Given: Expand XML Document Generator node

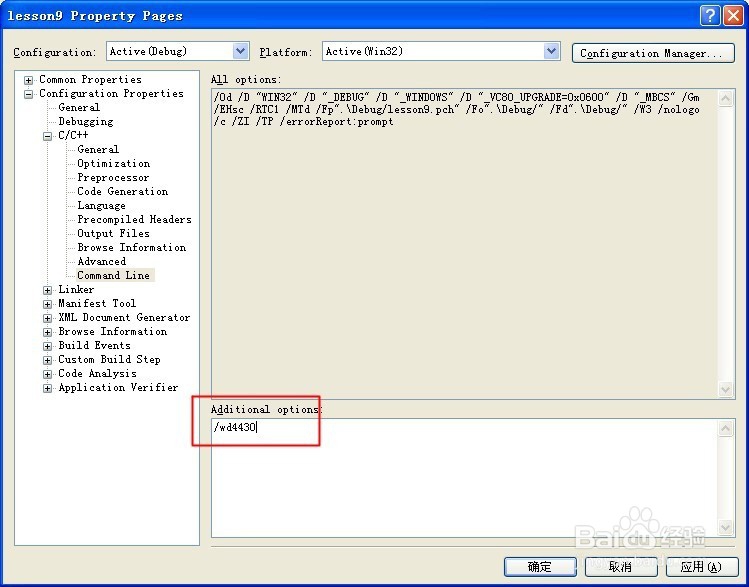Looking at the screenshot, I should (x=47, y=318).
